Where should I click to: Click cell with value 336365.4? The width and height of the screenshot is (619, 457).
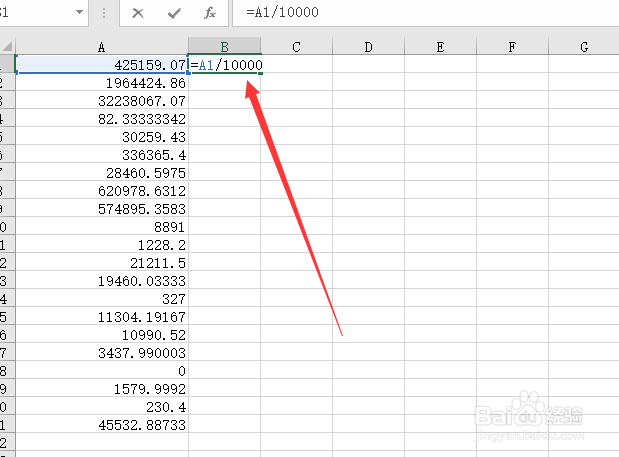click(x=102, y=155)
